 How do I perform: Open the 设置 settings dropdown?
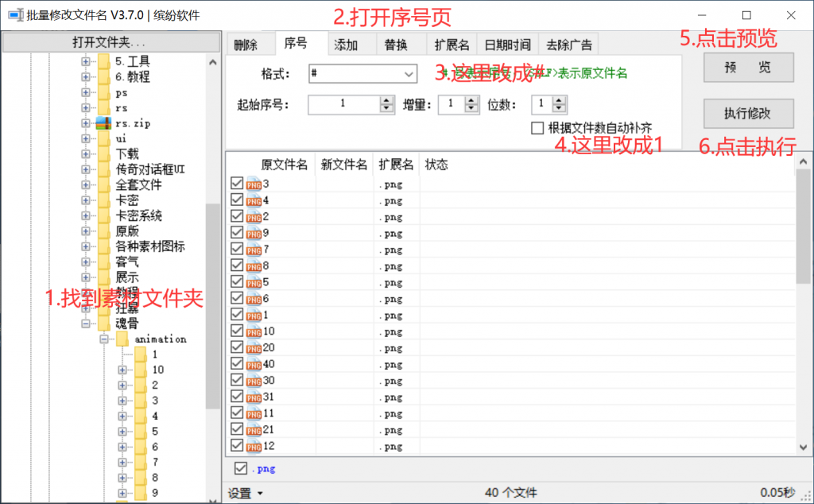[x=246, y=493]
